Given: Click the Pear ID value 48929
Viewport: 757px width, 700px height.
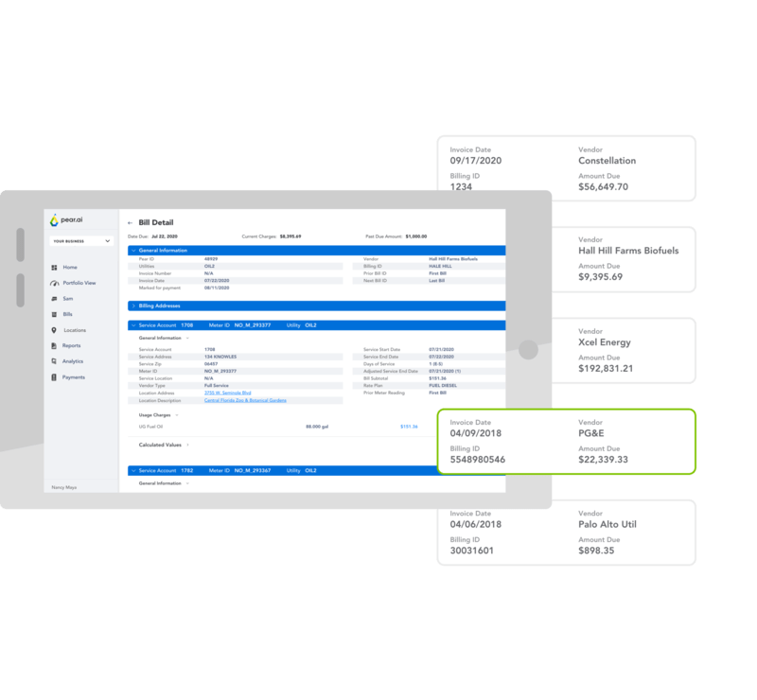Looking at the screenshot, I should pos(211,259).
